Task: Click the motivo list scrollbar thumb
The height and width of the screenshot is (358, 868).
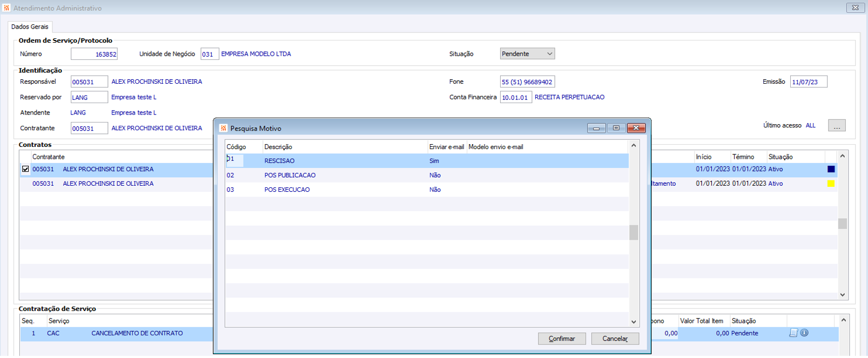Action: tap(634, 232)
